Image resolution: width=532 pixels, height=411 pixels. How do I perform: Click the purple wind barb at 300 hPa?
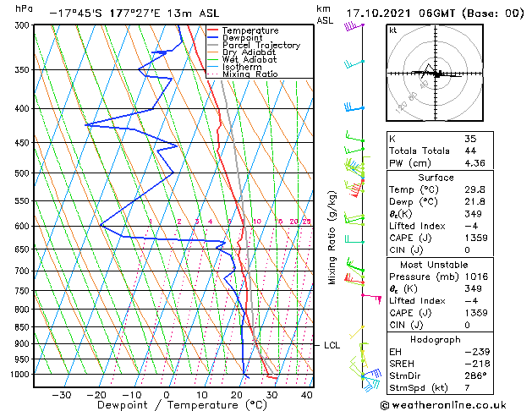354,26
